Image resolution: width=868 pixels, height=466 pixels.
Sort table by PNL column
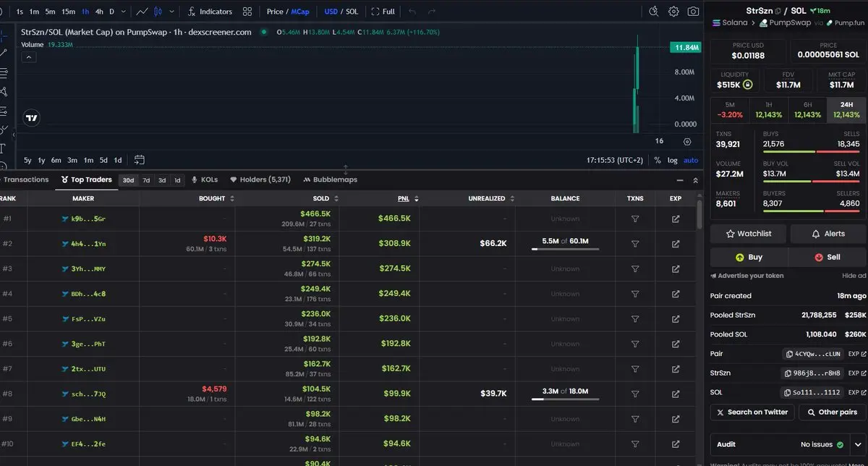(409, 198)
